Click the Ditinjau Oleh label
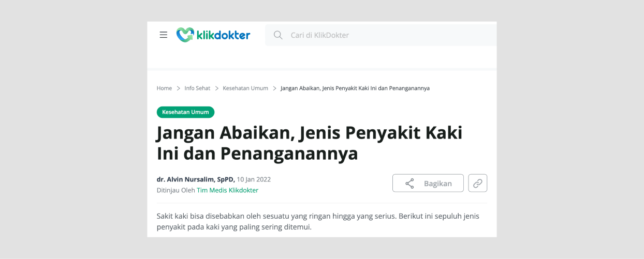The width and height of the screenshot is (644, 259). tap(176, 190)
